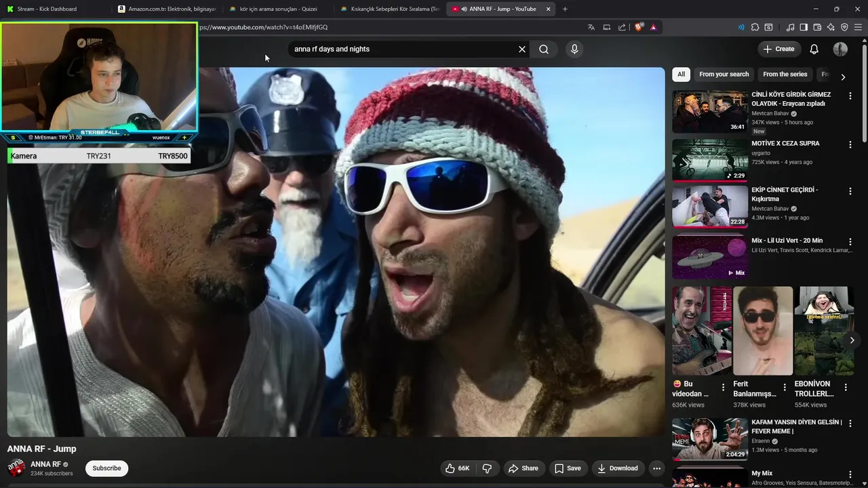Open options for MOTİVE X CEZA SUPRA
This screenshot has height=488, width=868.
[850, 144]
